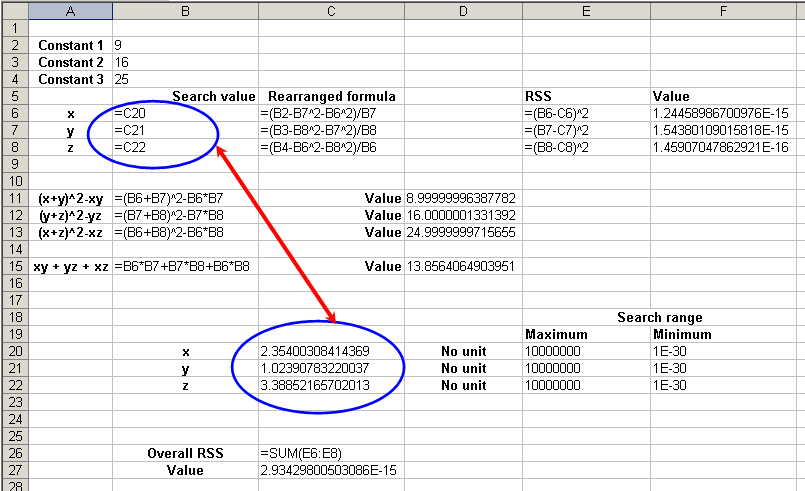Select the column A header

[x=70, y=9]
